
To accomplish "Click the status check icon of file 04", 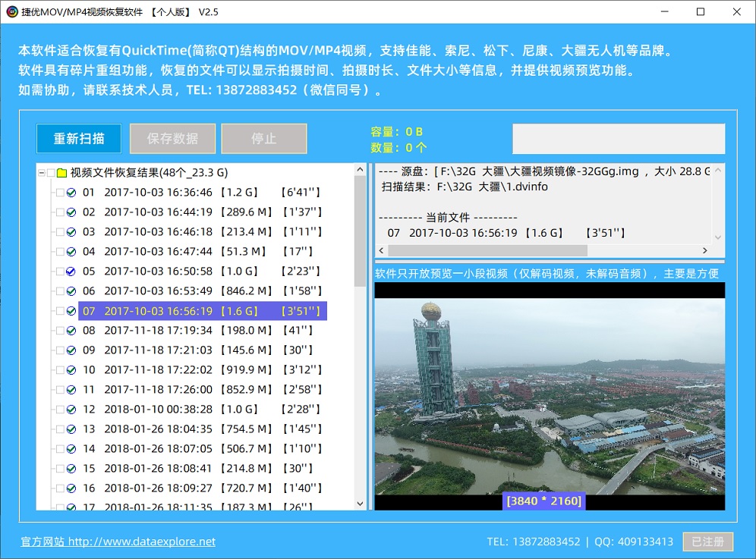I will (71, 252).
